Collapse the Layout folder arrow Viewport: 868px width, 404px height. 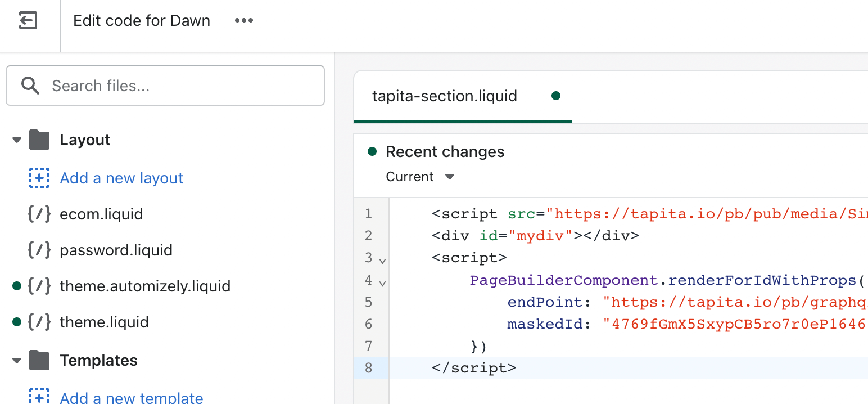[x=17, y=140]
